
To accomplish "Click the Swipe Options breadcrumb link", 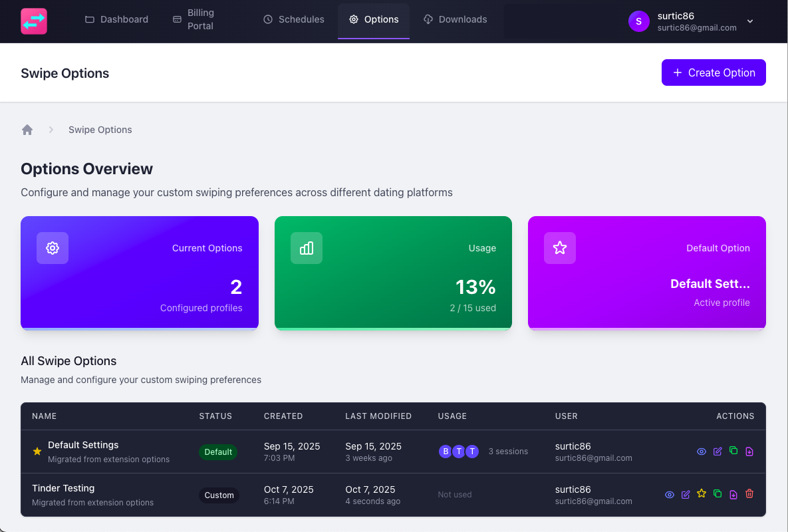I will click(100, 130).
